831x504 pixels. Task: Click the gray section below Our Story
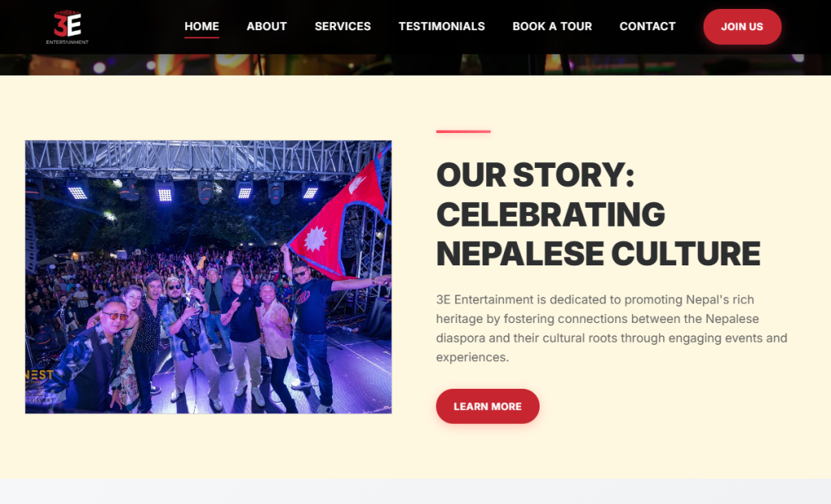coord(415,491)
